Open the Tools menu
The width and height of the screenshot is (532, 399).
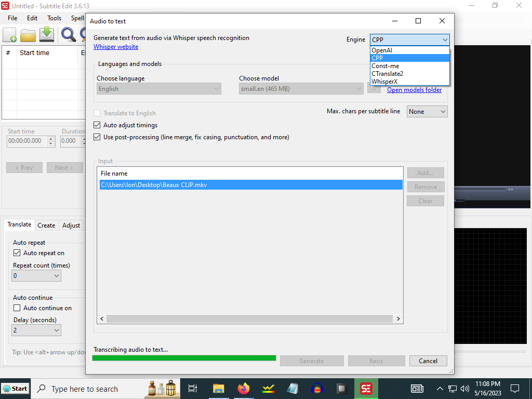click(54, 18)
